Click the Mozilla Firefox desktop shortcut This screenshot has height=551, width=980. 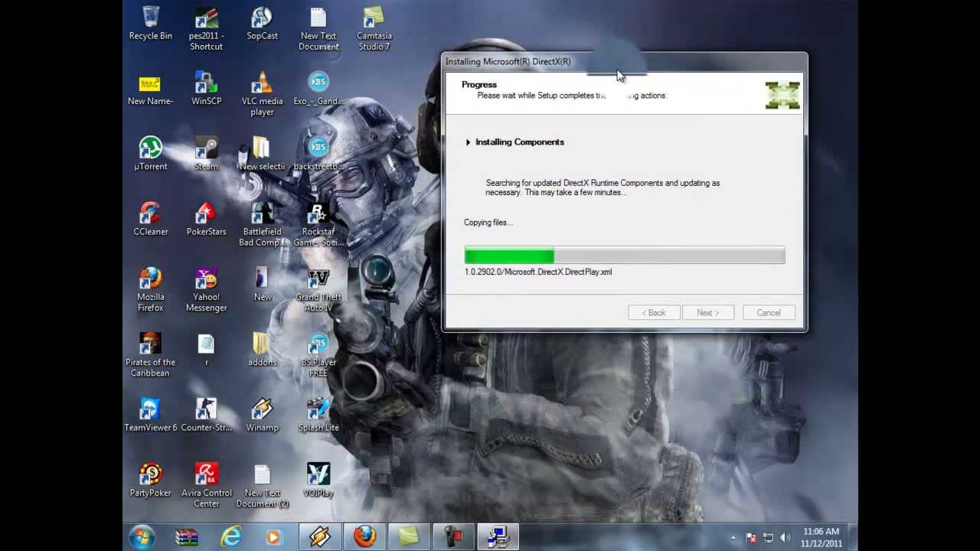coord(150,291)
